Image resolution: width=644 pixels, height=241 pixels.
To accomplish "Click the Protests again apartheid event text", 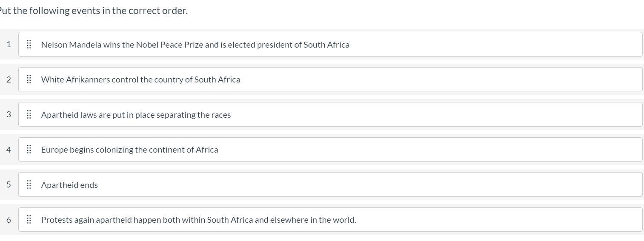I will point(198,220).
